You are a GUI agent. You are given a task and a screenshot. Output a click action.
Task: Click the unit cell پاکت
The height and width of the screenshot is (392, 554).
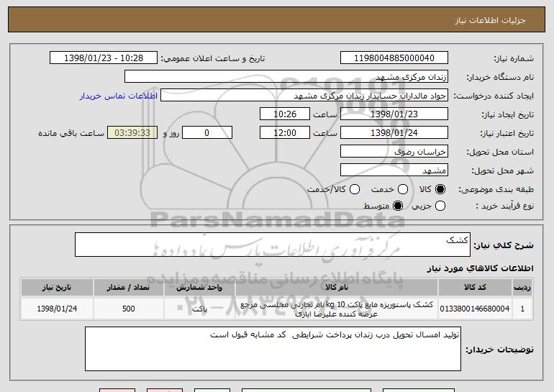pyautogui.click(x=199, y=309)
